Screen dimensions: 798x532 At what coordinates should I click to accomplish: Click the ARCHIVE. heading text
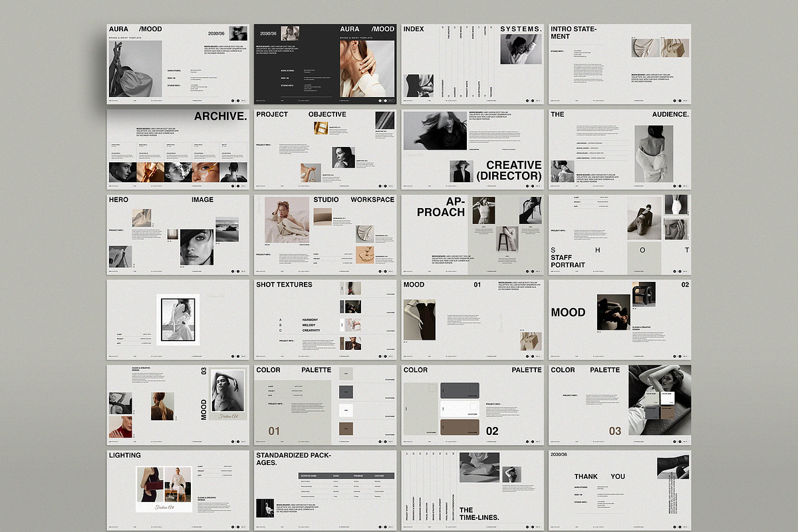220,116
